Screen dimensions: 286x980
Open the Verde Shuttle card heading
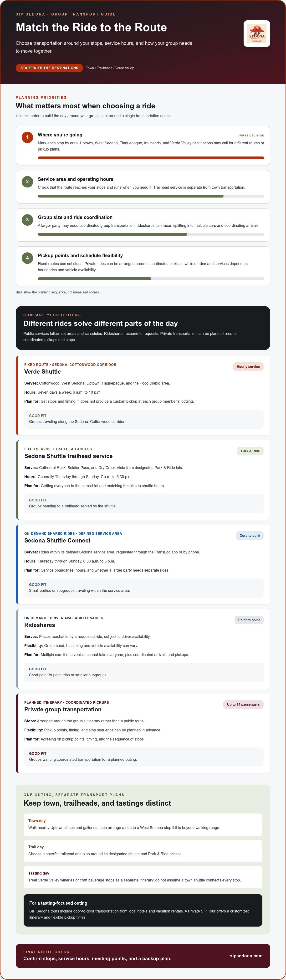(43, 372)
